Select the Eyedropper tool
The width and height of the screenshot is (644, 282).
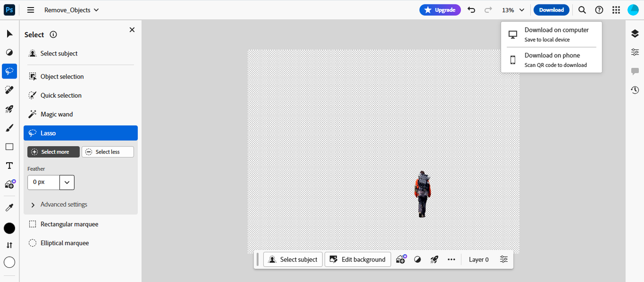click(9, 207)
